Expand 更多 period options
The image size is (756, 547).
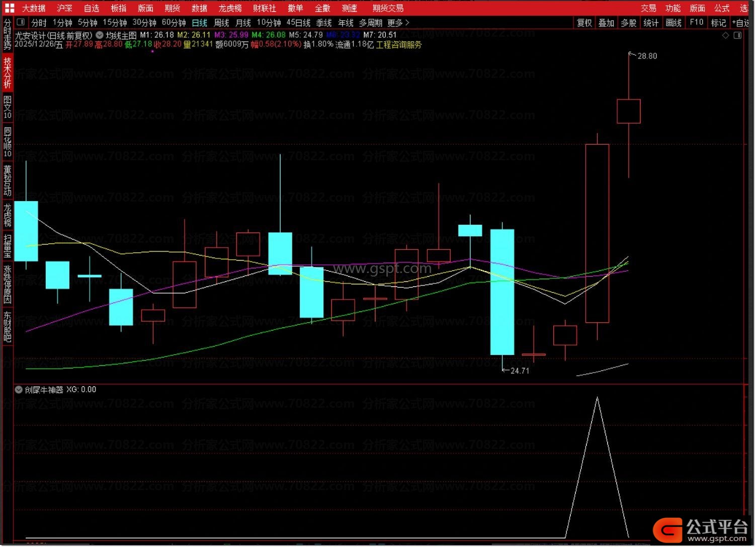(398, 23)
